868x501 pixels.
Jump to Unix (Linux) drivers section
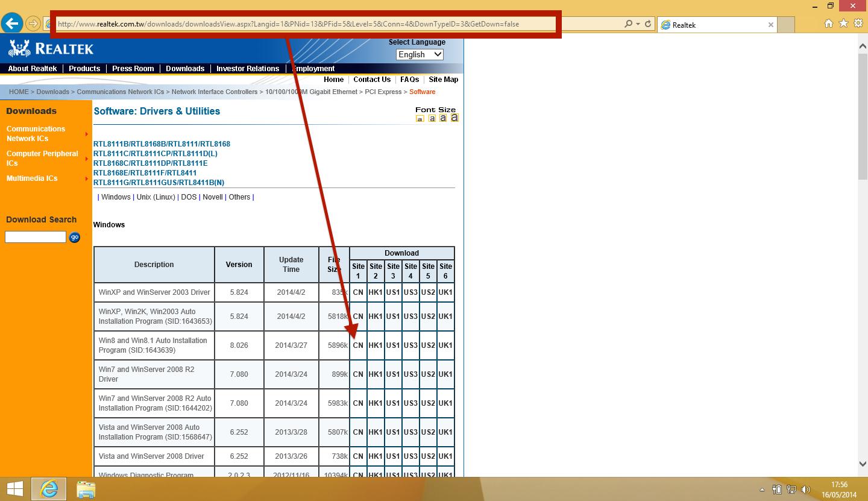pyautogui.click(x=156, y=197)
